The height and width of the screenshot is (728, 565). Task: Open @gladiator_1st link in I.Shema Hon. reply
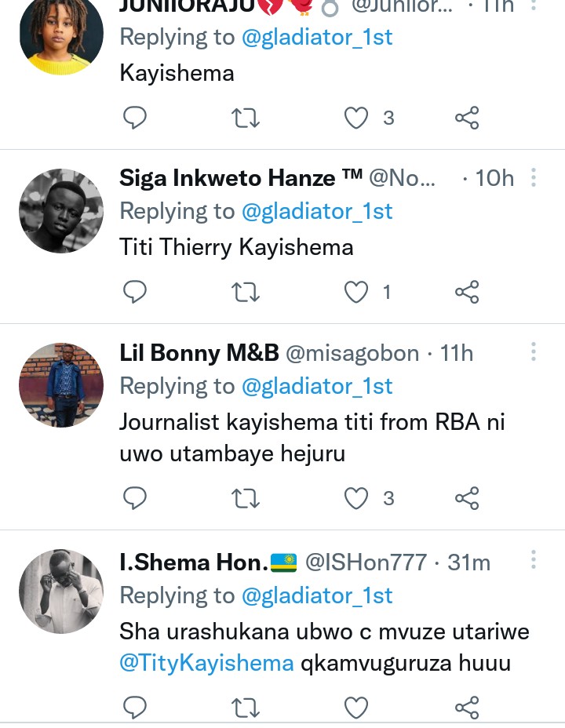point(317,595)
